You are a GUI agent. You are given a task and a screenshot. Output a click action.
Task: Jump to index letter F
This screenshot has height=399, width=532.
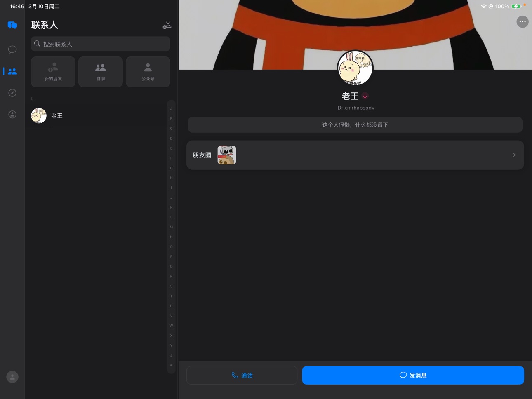click(171, 158)
